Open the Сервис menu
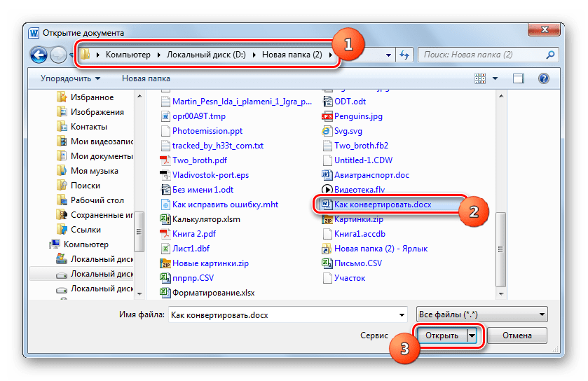Screen dimensions: 588x381 tap(374, 335)
